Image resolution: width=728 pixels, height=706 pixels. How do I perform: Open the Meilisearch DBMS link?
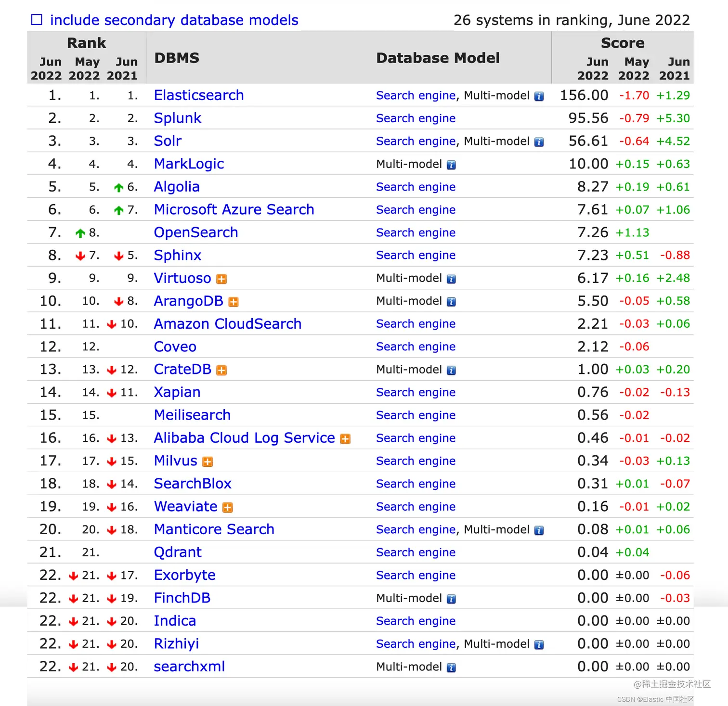(x=192, y=415)
